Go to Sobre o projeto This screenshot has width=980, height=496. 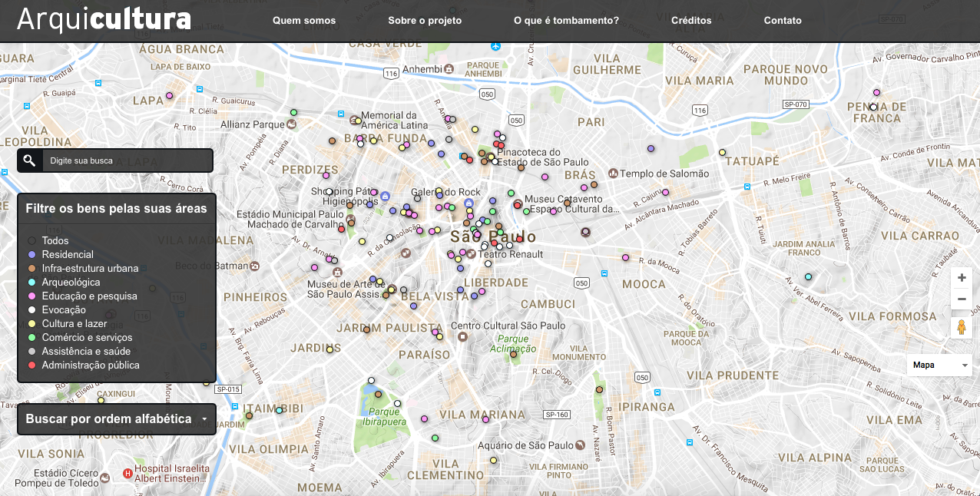click(425, 21)
